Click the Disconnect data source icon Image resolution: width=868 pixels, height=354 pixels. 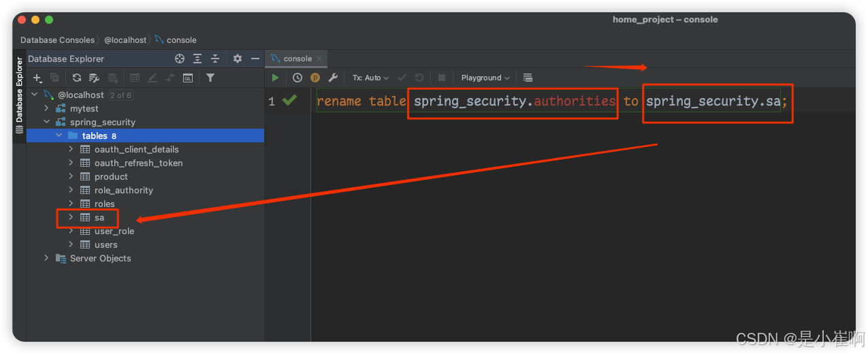coord(113,78)
